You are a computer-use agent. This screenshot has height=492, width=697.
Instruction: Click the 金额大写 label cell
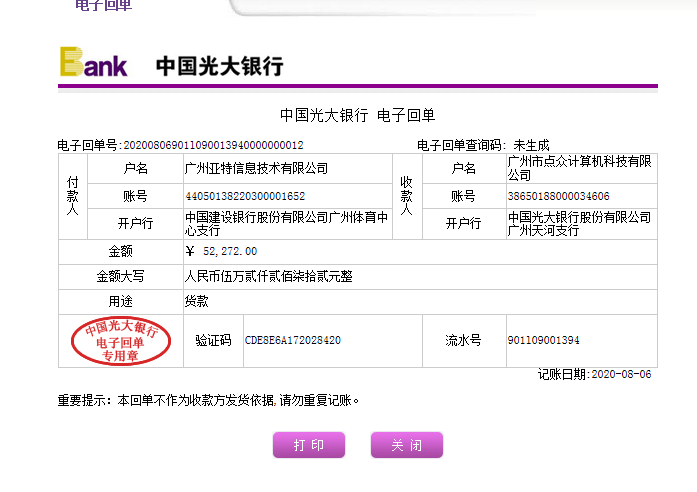[x=121, y=277]
